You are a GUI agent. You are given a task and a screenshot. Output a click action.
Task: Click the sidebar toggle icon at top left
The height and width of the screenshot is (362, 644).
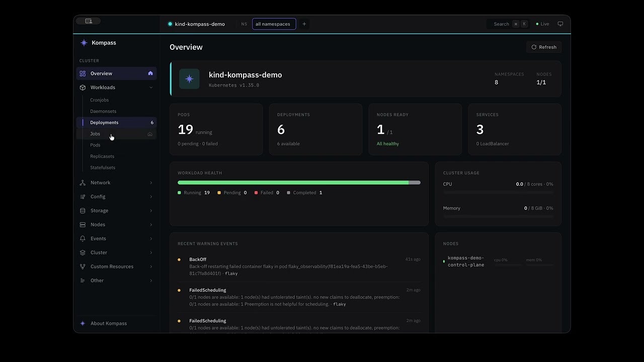(x=89, y=21)
